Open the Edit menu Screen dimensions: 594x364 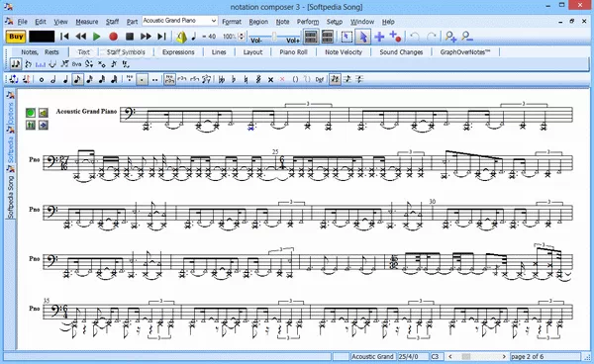[x=41, y=22]
